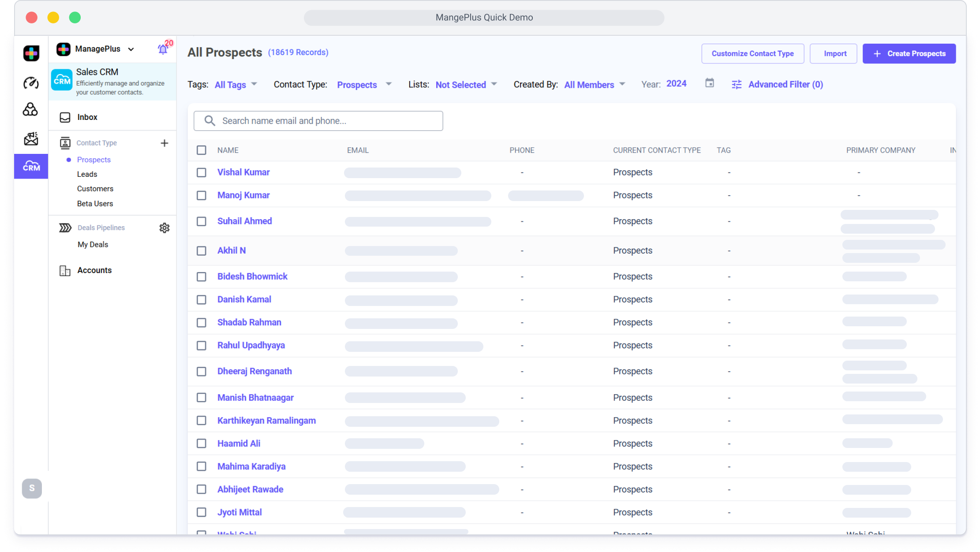Screen dimensions: 980x552
Task: Check the box for Vishal Kumar
Action: tap(201, 172)
